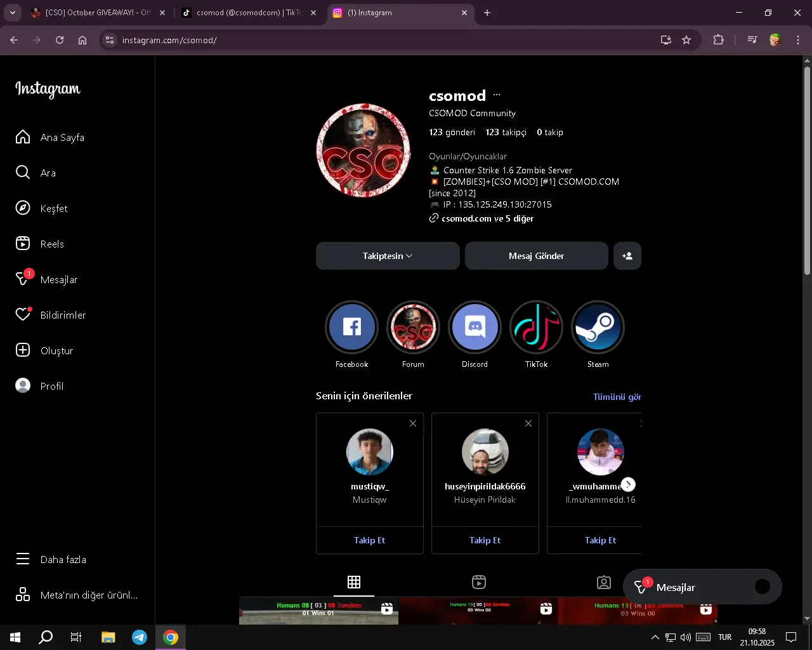The width and height of the screenshot is (812, 650).
Task: Click the Keşfet compass icon in sidebar
Action: click(x=23, y=208)
